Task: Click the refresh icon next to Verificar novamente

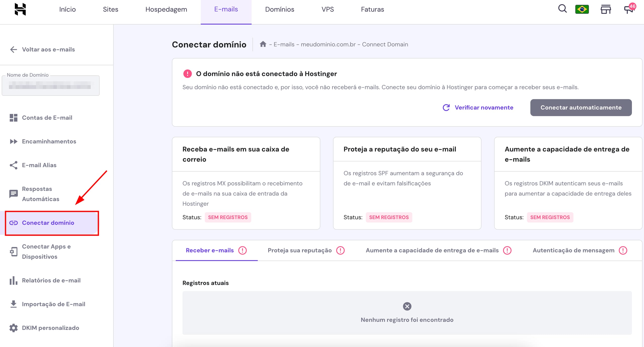Action: [x=446, y=107]
